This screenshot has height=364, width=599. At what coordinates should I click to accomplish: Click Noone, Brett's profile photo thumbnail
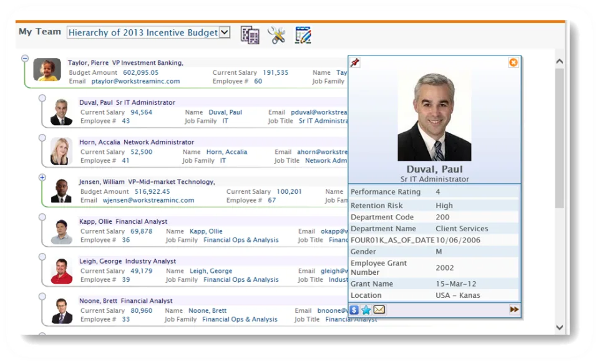point(61,311)
